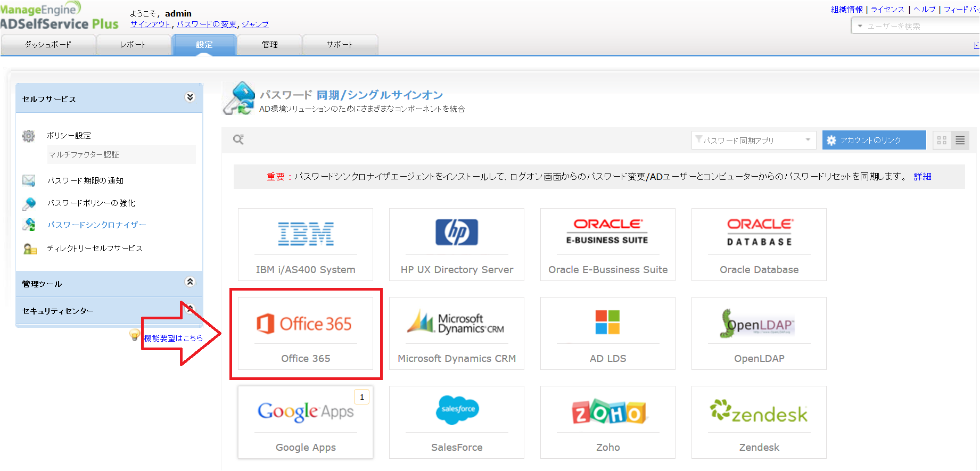Click the gear icon beside ポリシー設定
Image resolution: width=980 pixels, height=471 pixels.
tap(29, 136)
